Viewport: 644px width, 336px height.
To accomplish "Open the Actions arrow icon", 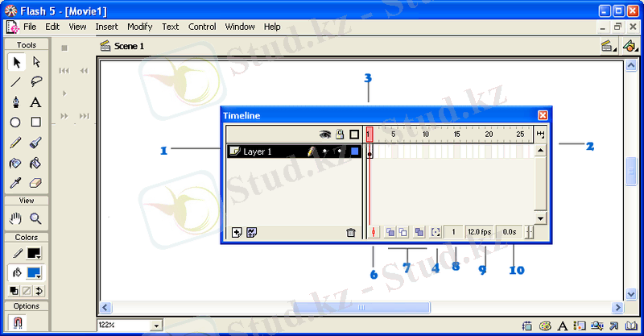I will (x=614, y=326).
